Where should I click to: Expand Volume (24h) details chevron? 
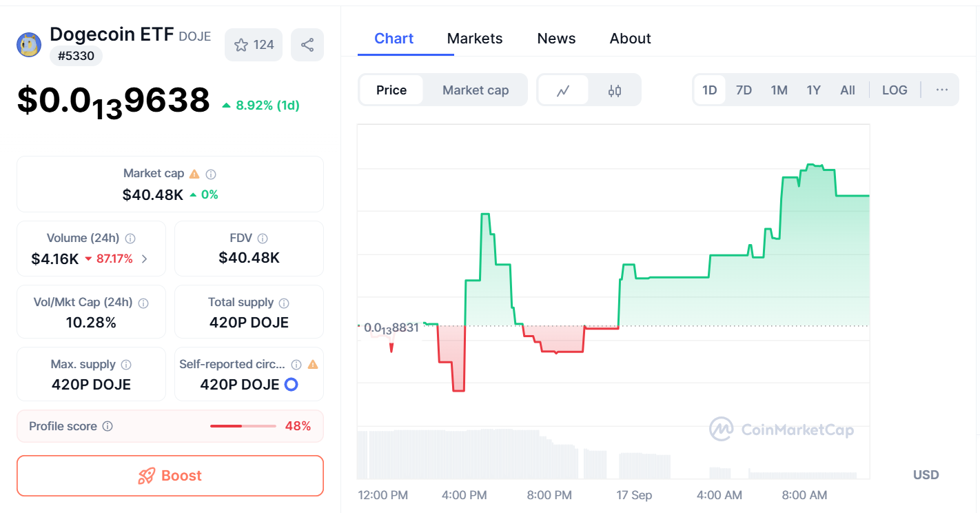click(x=144, y=259)
